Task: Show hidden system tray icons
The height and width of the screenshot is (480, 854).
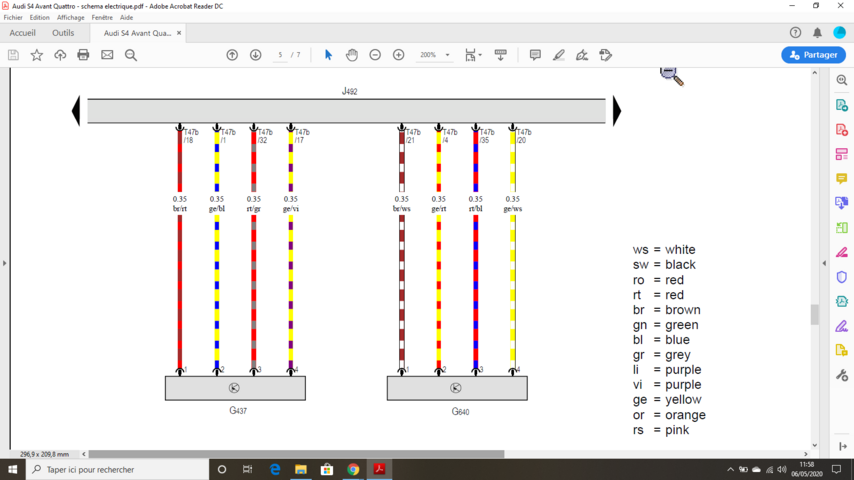Action: coord(730,469)
